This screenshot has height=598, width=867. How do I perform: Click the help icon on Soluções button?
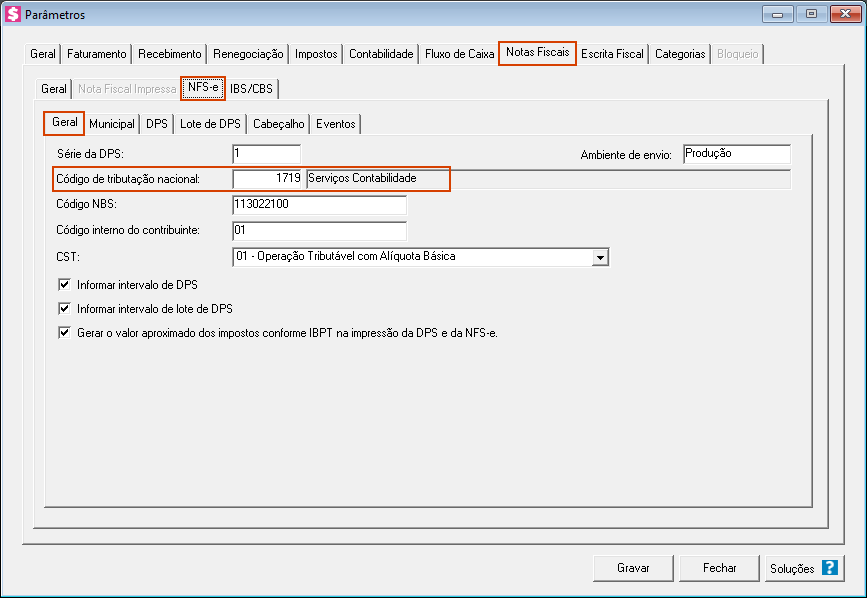point(829,568)
